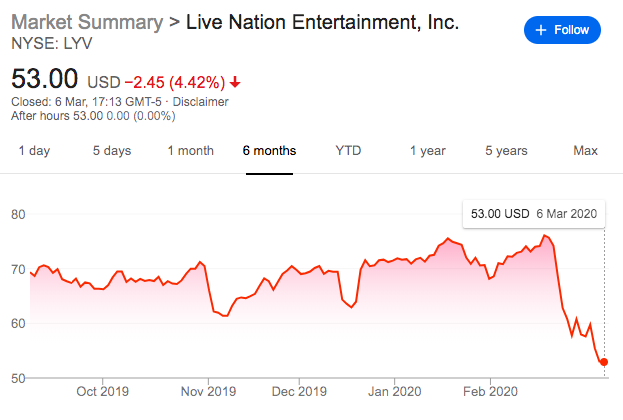Click the 53.00 USD chart tooltip
The image size is (623, 420).
[532, 214]
